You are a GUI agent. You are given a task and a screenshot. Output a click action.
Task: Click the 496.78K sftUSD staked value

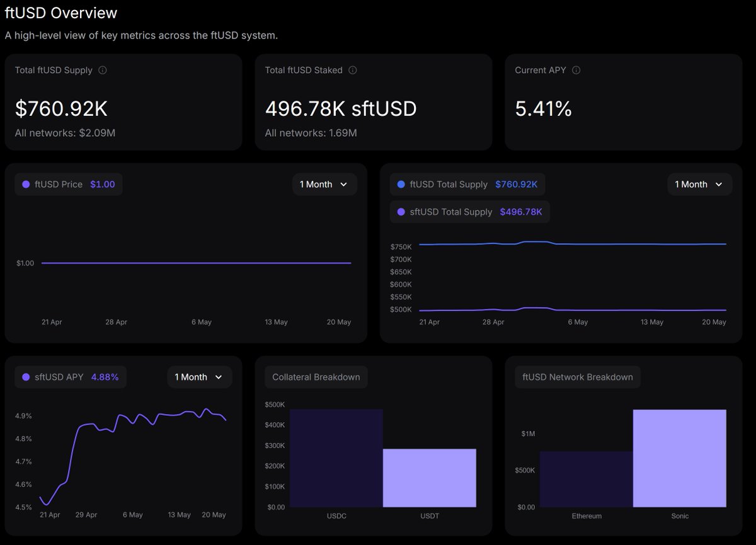click(x=341, y=109)
